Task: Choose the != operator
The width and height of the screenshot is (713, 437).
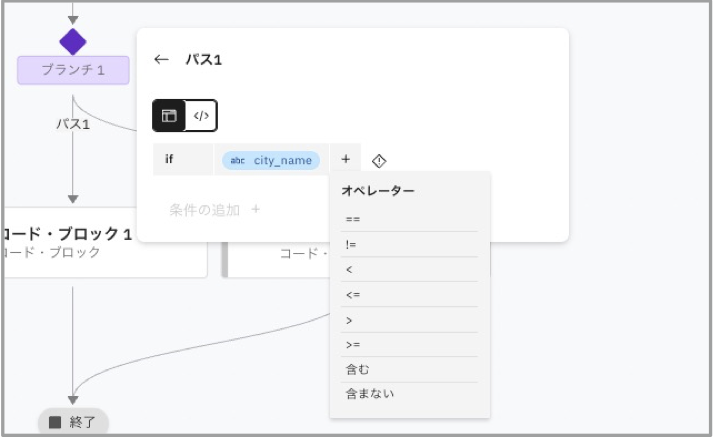Action: 352,244
